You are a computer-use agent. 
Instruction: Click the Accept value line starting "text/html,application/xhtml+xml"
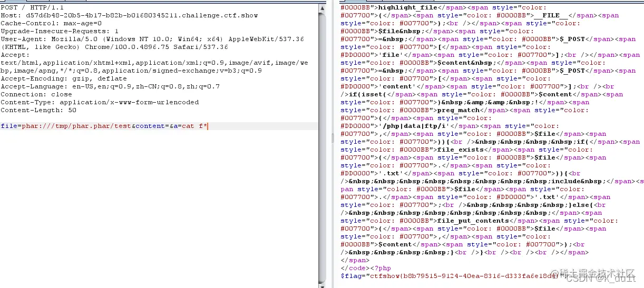[x=154, y=63]
